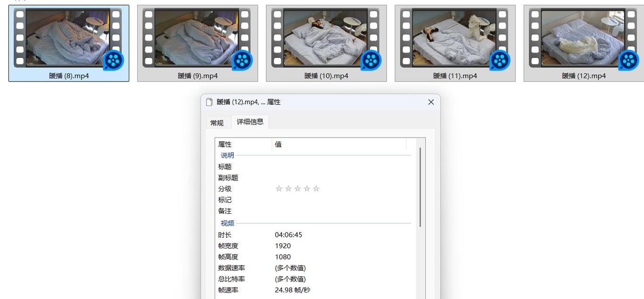Click the 视频 section heading
Image resolution: width=644 pixels, height=299 pixels.
pyautogui.click(x=227, y=223)
